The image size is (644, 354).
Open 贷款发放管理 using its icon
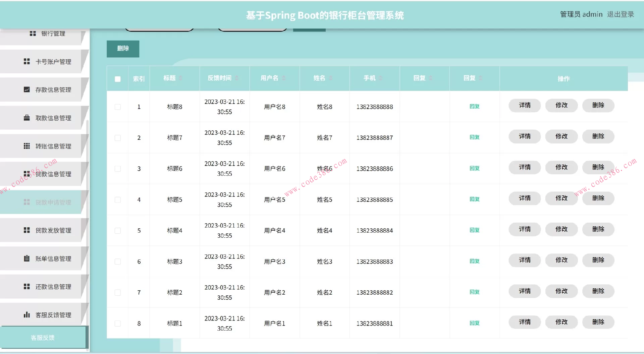[28, 230]
